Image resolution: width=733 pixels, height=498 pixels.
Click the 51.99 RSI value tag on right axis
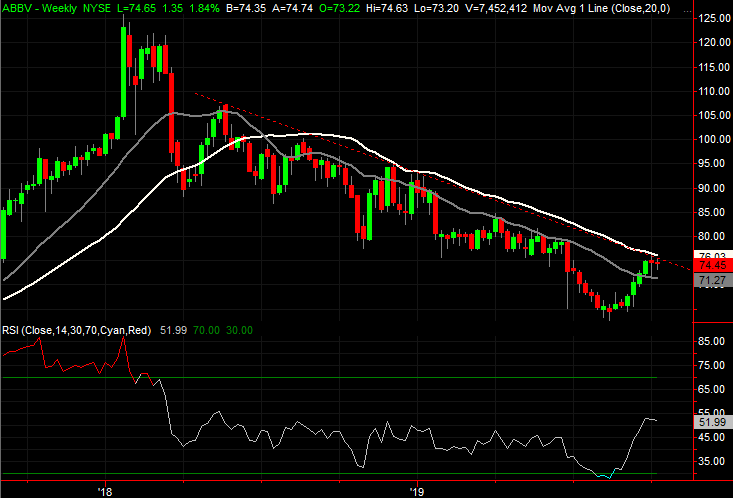click(711, 423)
